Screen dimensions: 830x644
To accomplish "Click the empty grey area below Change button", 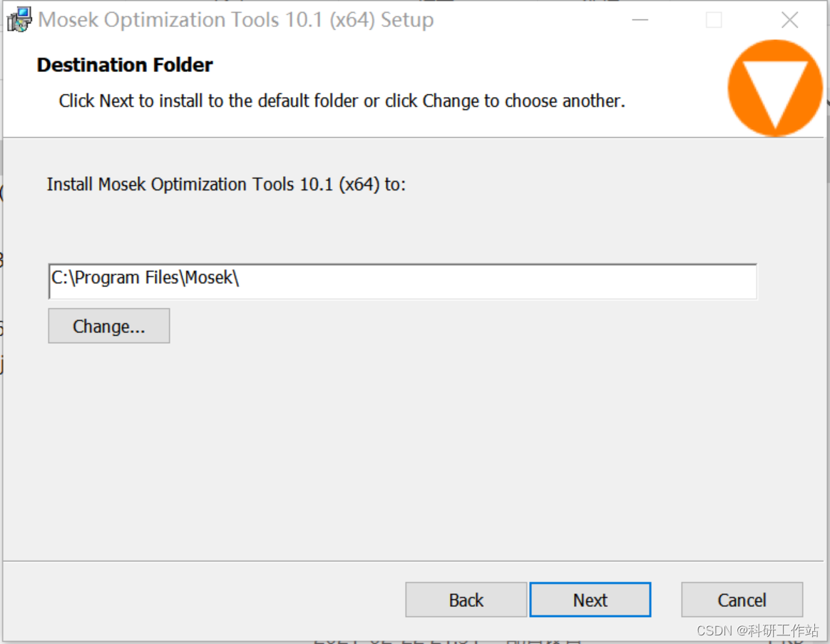I will pyautogui.click(x=357, y=442).
